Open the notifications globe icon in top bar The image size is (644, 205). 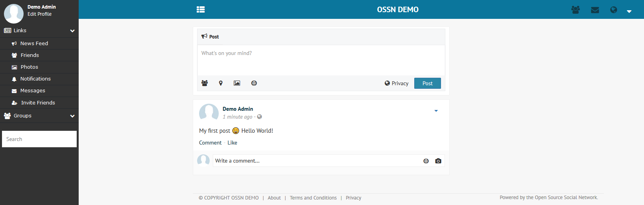(613, 10)
